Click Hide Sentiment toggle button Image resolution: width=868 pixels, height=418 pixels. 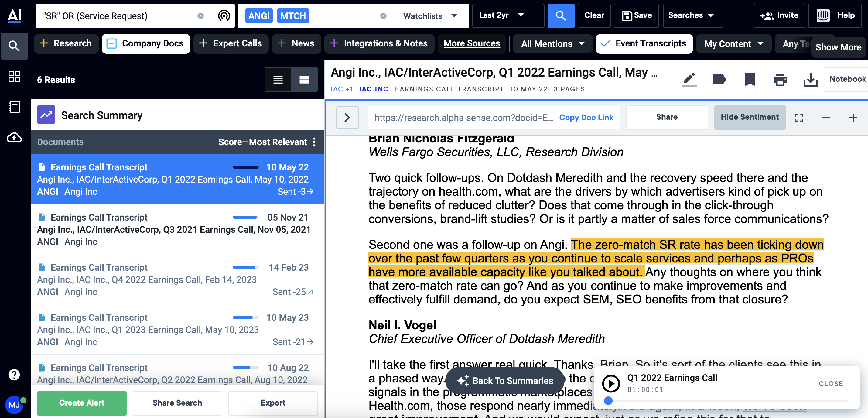click(x=749, y=117)
